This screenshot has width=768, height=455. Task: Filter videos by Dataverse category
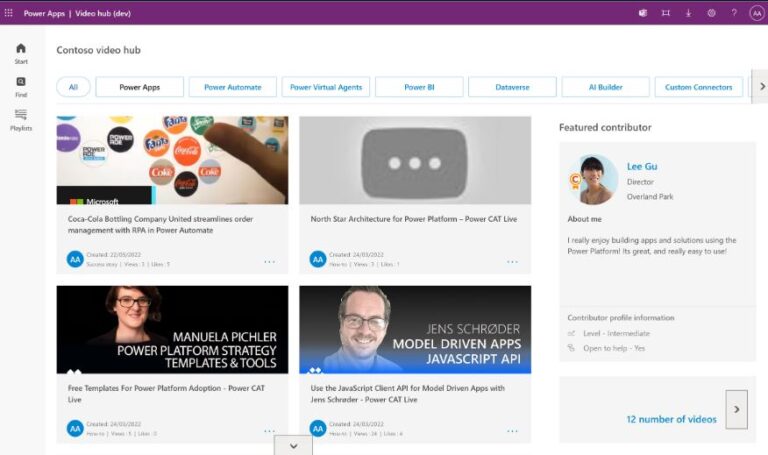click(x=512, y=87)
